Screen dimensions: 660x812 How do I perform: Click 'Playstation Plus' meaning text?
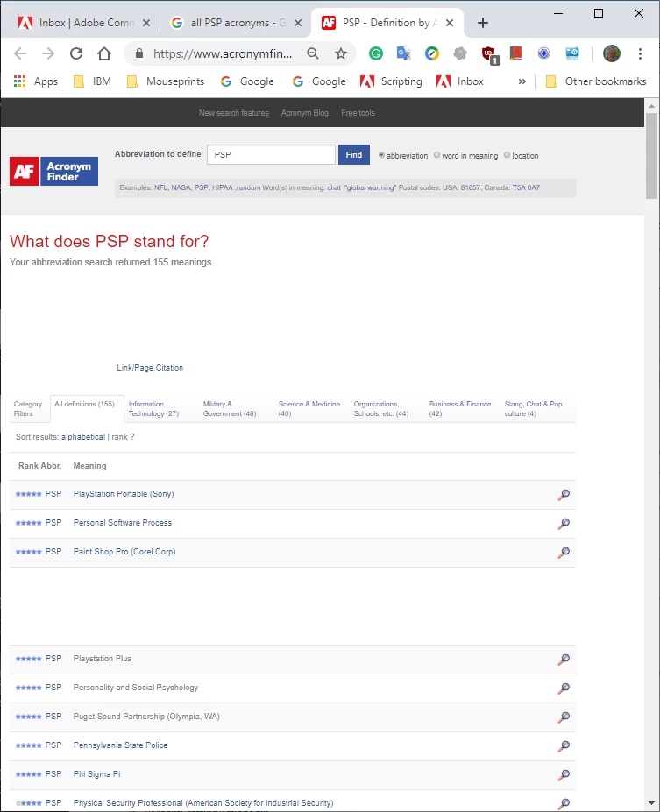(x=102, y=658)
